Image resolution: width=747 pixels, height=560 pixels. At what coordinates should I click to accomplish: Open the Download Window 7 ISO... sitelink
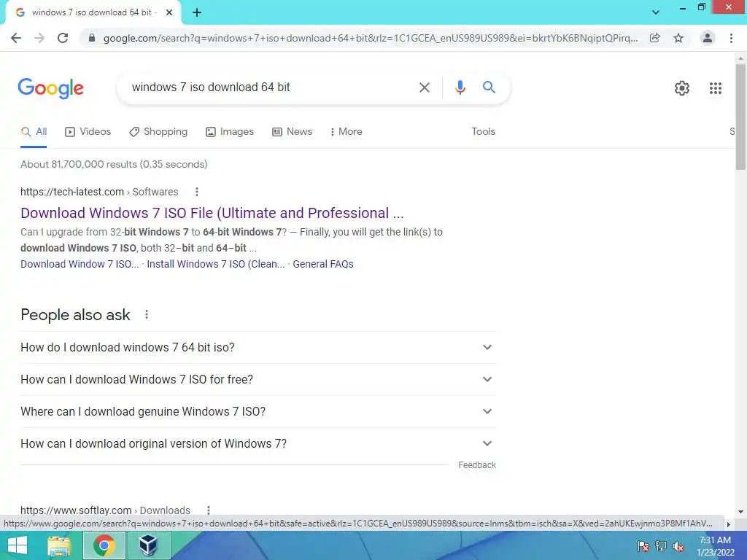pos(80,264)
